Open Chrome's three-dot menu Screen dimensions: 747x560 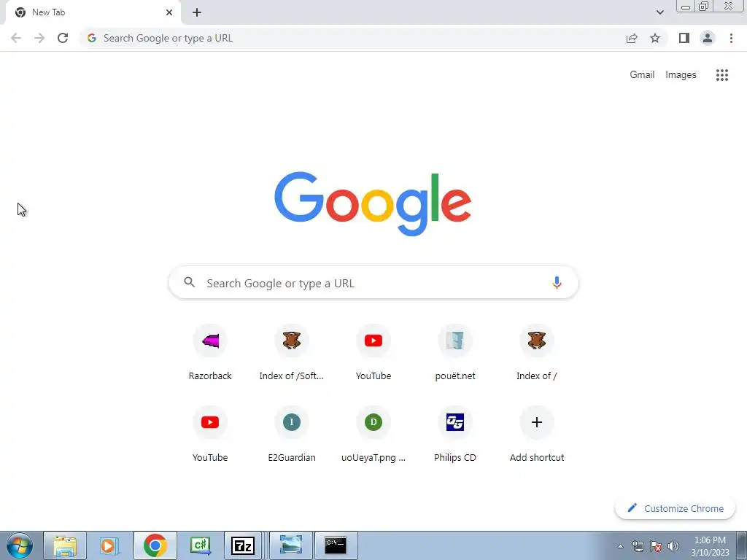(x=731, y=38)
